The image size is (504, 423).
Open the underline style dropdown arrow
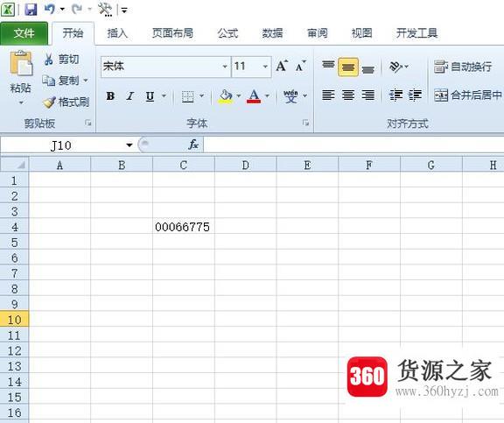point(164,95)
